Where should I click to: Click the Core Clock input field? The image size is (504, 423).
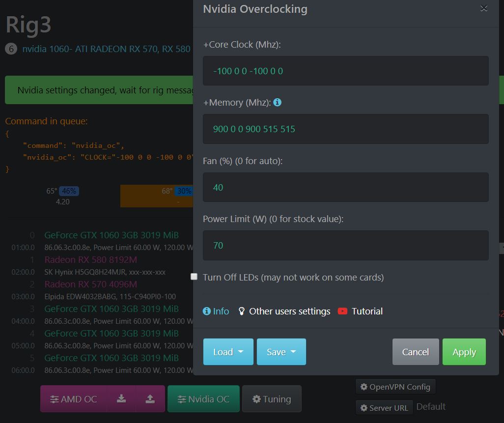345,71
